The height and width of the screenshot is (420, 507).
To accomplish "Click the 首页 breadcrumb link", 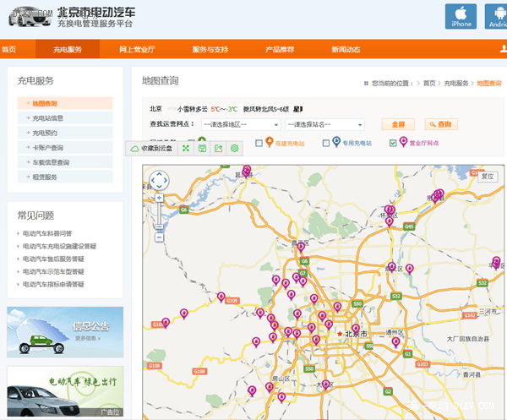I will (x=429, y=84).
